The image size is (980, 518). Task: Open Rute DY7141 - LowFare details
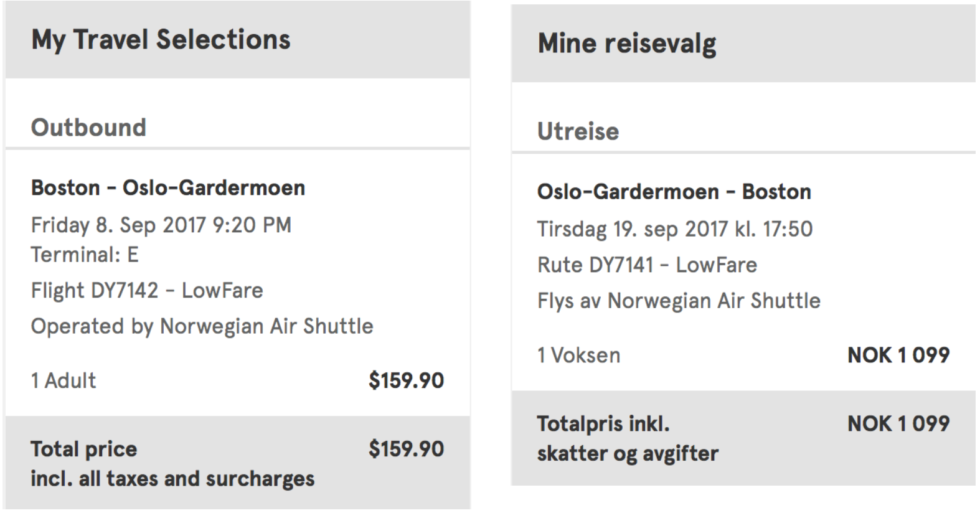click(x=647, y=265)
